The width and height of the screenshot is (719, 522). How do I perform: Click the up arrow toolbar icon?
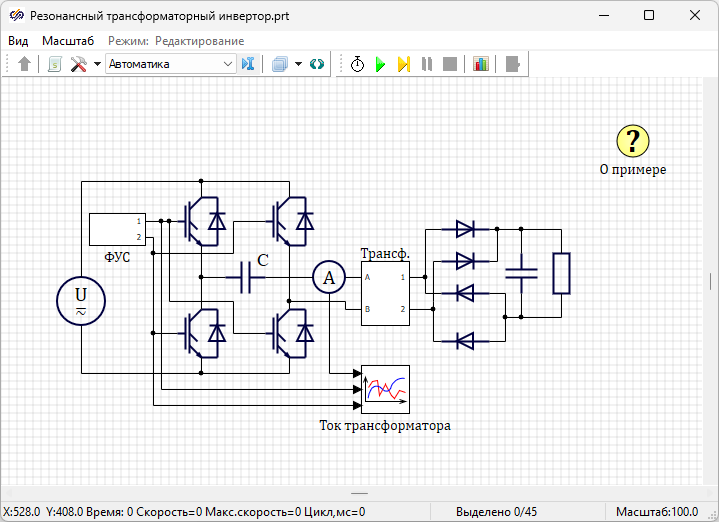click(x=25, y=64)
